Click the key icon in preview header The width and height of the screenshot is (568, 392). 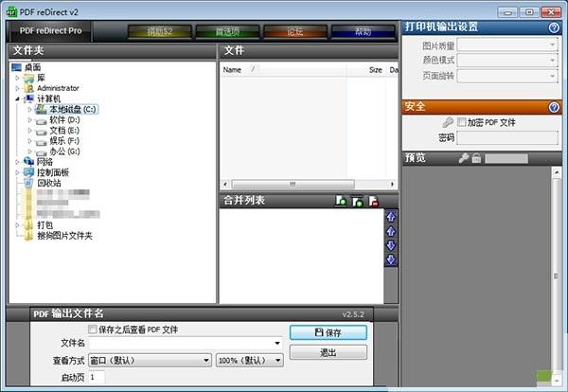(x=463, y=158)
